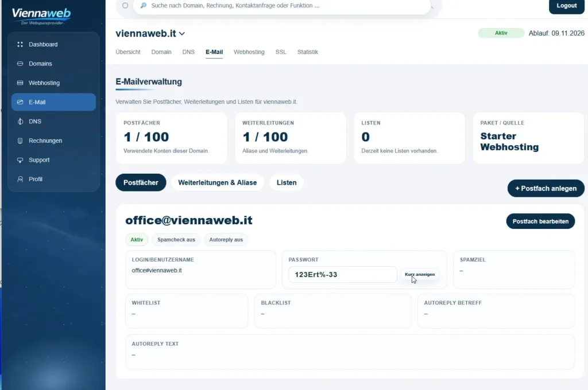Click the WHITELIST field box
Screen dimensions: 588x390
click(x=187, y=311)
